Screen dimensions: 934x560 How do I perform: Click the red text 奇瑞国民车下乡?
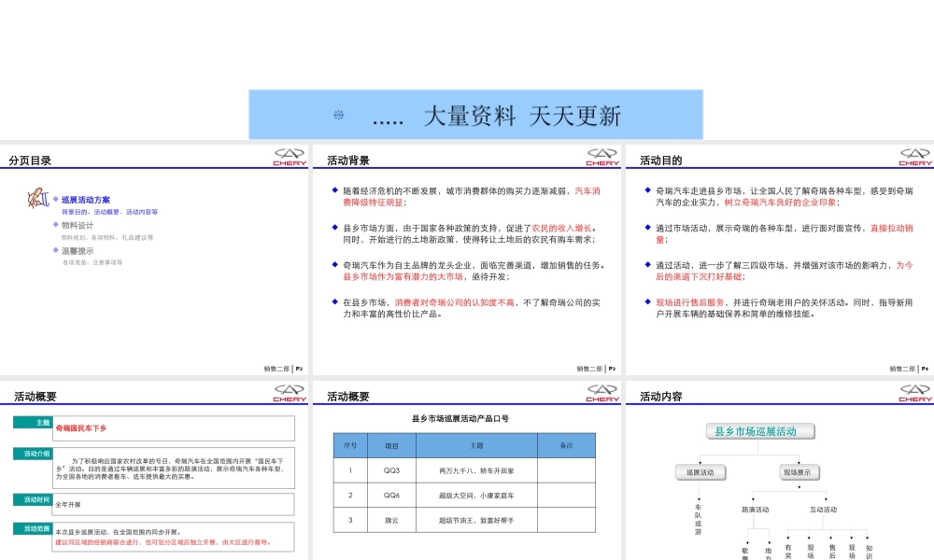81,427
